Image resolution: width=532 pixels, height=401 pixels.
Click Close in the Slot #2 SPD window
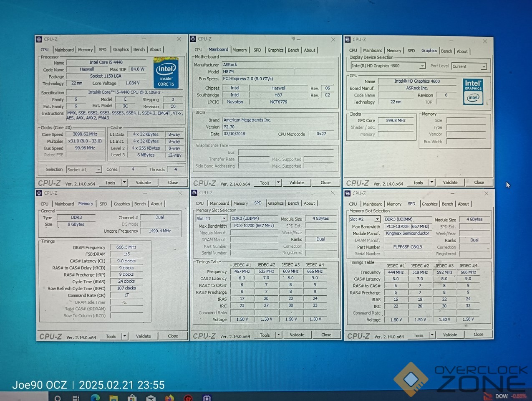click(x=479, y=335)
